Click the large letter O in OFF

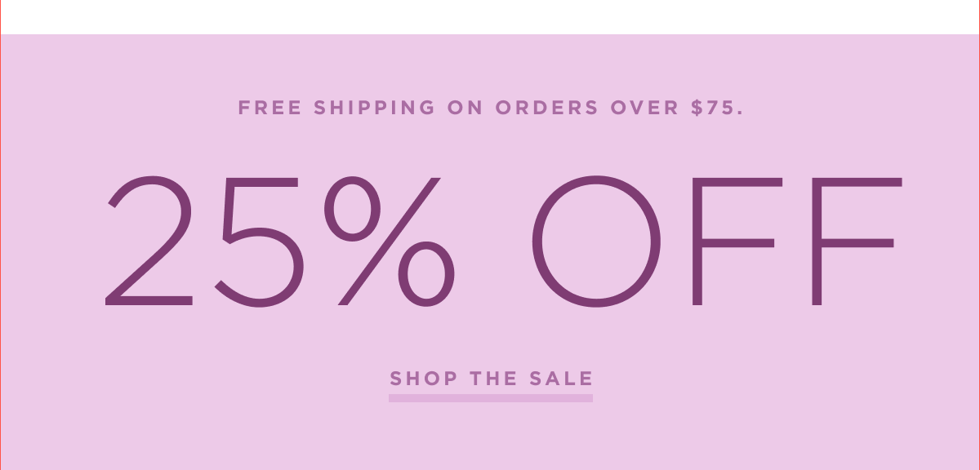[x=596, y=242]
